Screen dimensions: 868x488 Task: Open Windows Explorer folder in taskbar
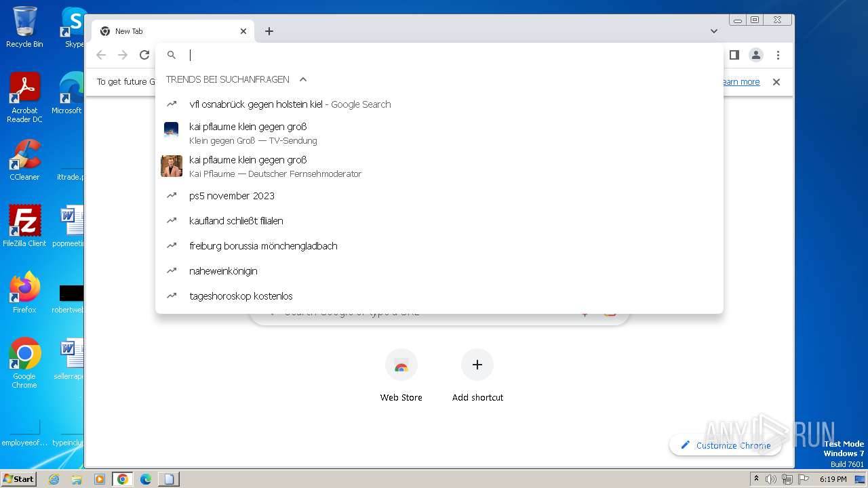point(77,479)
